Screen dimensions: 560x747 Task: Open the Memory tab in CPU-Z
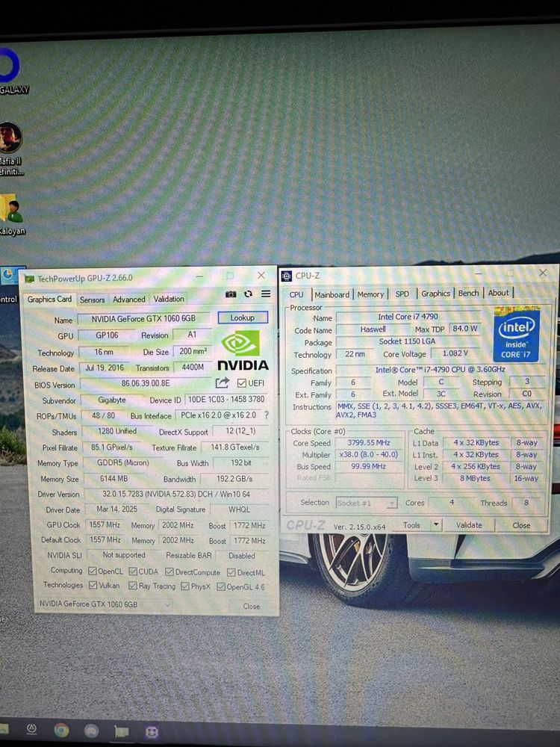(x=370, y=294)
